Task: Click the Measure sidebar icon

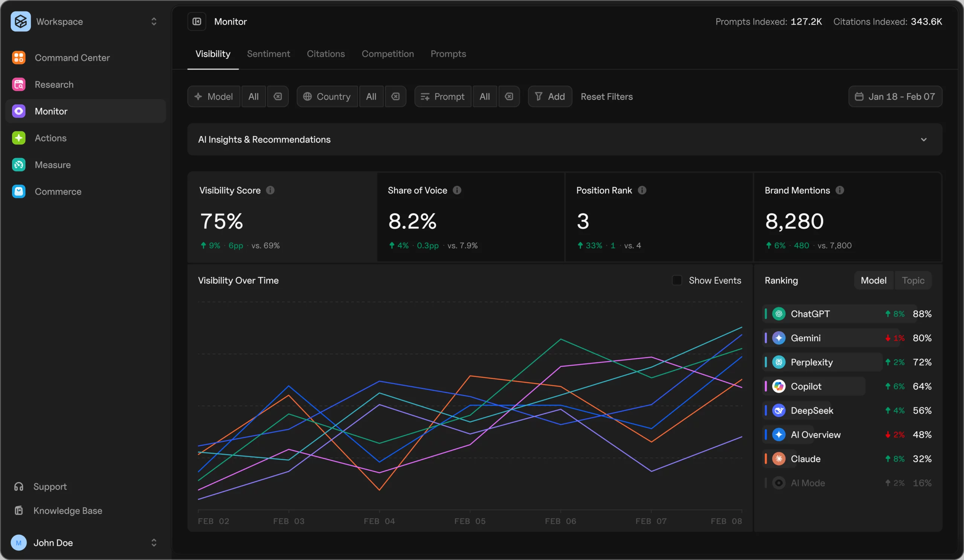Action: [19, 165]
